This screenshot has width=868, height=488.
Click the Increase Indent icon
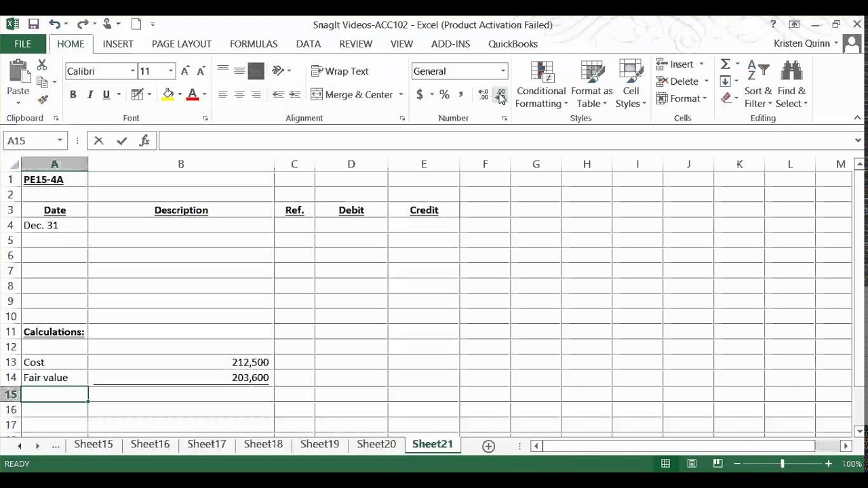click(x=295, y=94)
